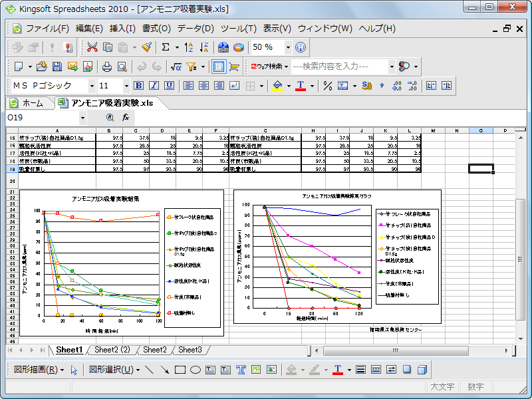Toggle bold formatting
Image resolution: width=532 pixels, height=399 pixels.
(138, 86)
